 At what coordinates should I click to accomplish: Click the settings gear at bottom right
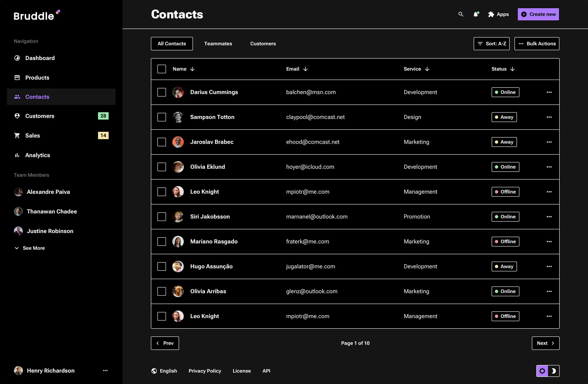pyautogui.click(x=542, y=371)
